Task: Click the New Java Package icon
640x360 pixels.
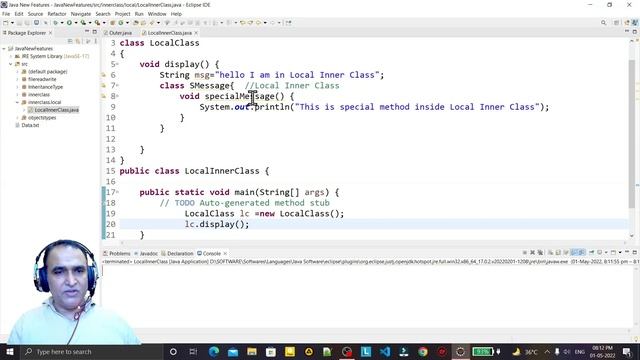Action: pyautogui.click(x=113, y=23)
